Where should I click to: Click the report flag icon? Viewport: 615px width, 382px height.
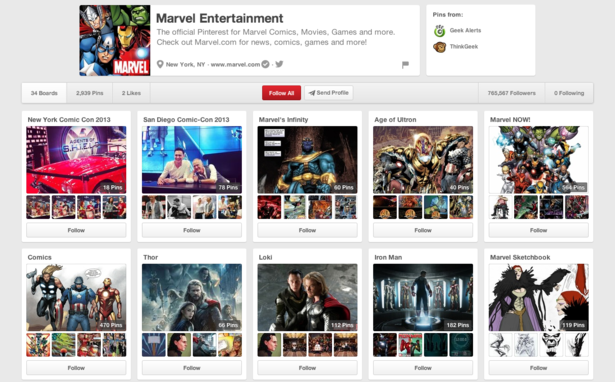(406, 65)
